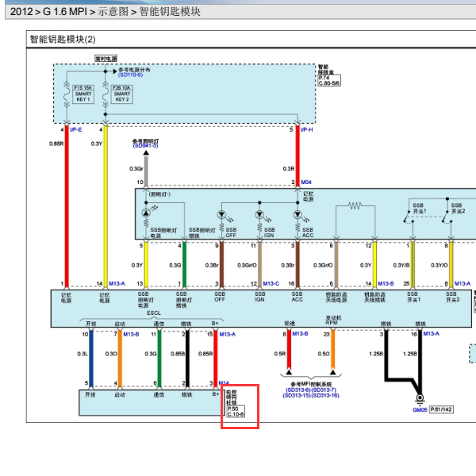The height and width of the screenshot is (476, 476).
Task: Open the P.50 page reference box
Action: coord(232,409)
